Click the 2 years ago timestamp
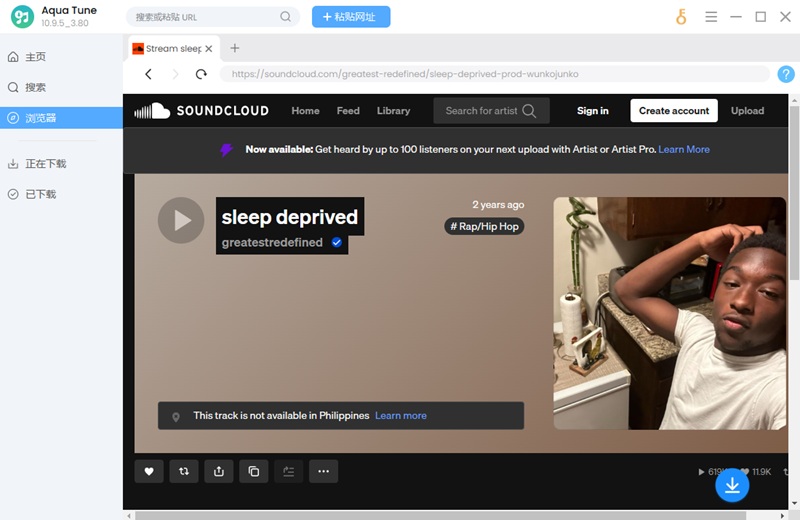Screen dimensions: 800x520 [x=497, y=205]
